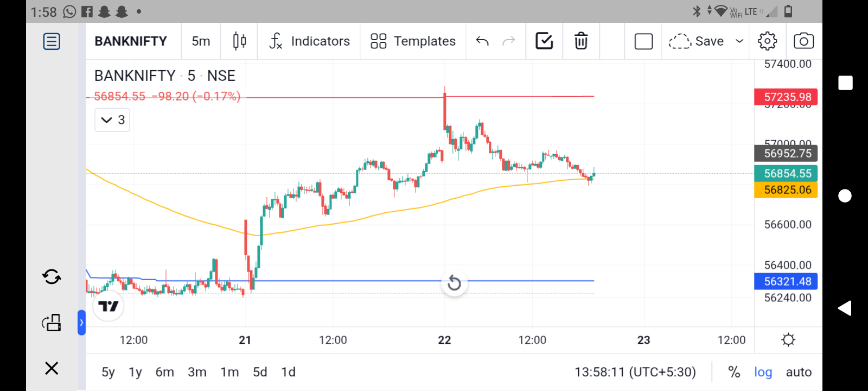
Task: Take a chart snapshot with camera icon
Action: click(803, 41)
